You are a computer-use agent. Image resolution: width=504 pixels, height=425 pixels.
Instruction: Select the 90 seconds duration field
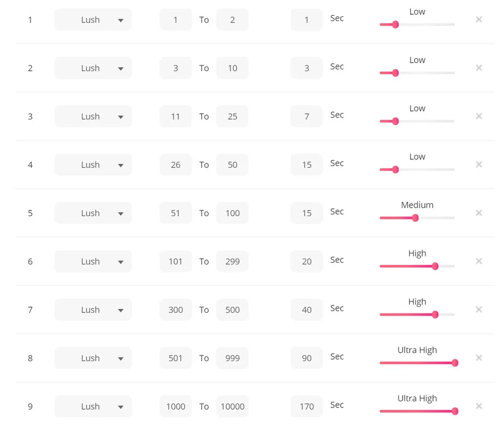coord(307,358)
